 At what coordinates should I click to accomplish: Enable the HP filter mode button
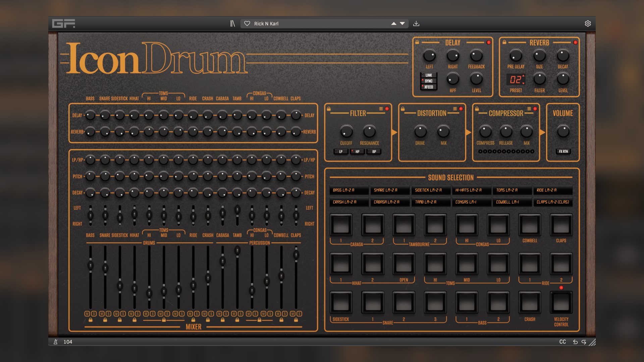[x=357, y=152]
